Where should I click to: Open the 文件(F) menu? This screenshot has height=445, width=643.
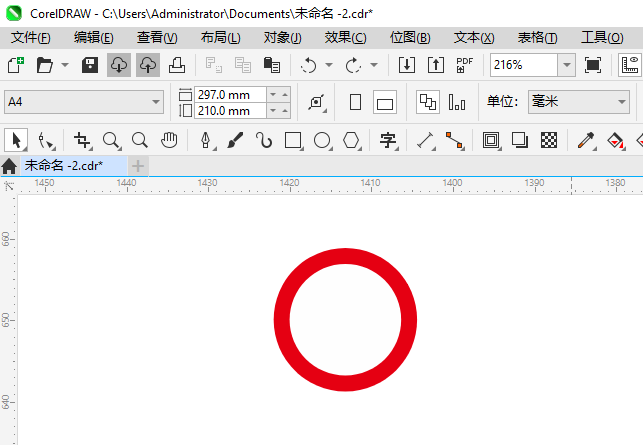(x=31, y=38)
